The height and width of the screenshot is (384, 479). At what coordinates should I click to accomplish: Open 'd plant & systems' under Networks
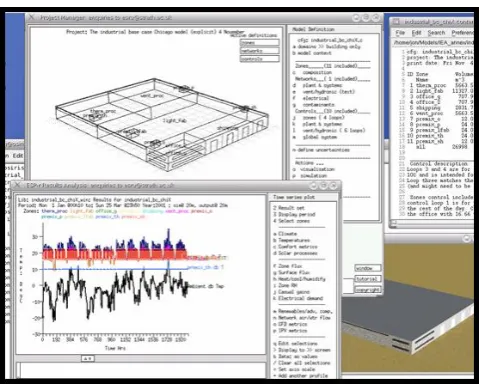coord(317,85)
